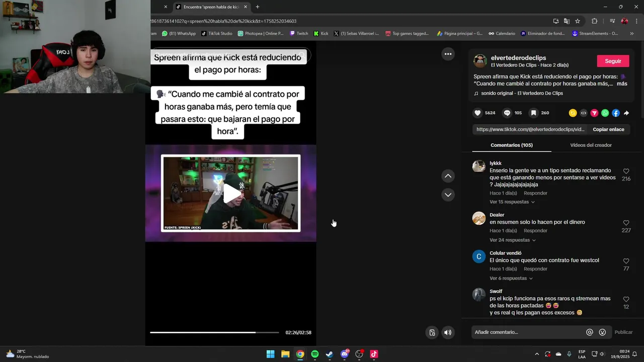
Task: Mention a user with the @ icon
Action: [x=590, y=332]
